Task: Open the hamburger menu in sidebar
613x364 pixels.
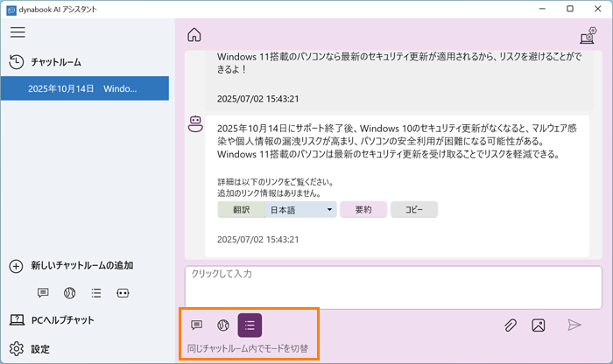Action: coord(18,32)
